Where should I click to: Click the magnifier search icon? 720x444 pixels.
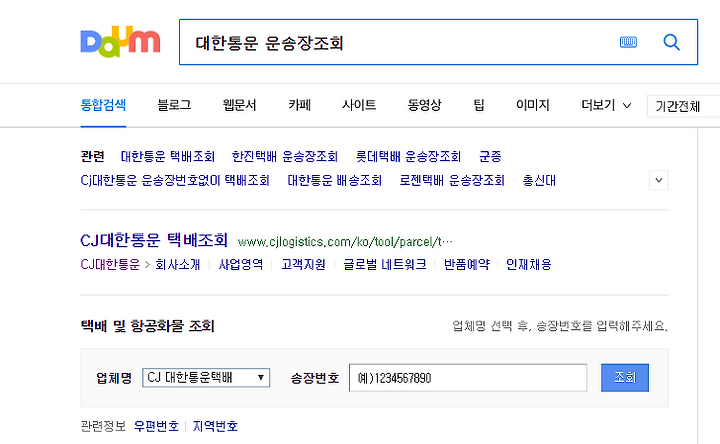[671, 42]
